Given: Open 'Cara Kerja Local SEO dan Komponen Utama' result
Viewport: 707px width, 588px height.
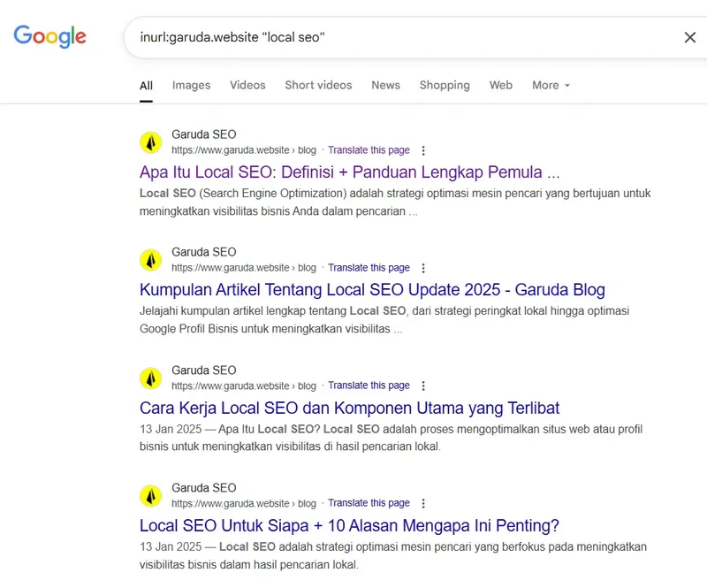Looking at the screenshot, I should tap(349, 408).
